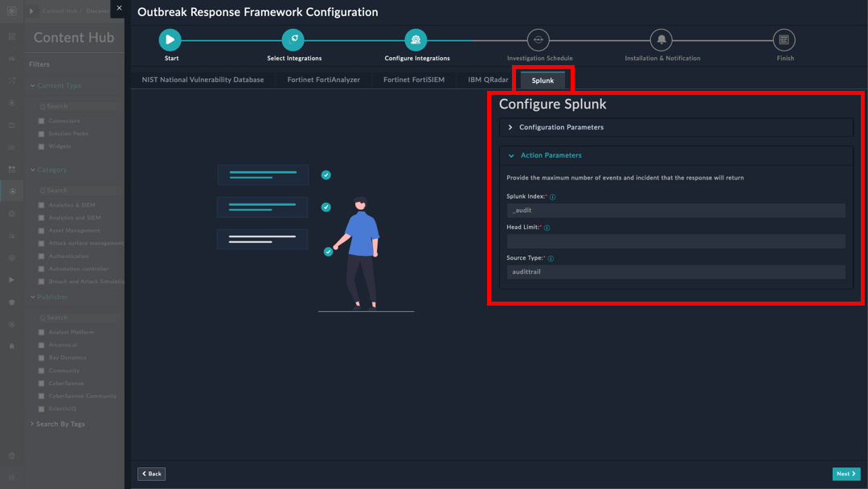
Task: Click info icon next to Source Type
Action: coord(551,259)
